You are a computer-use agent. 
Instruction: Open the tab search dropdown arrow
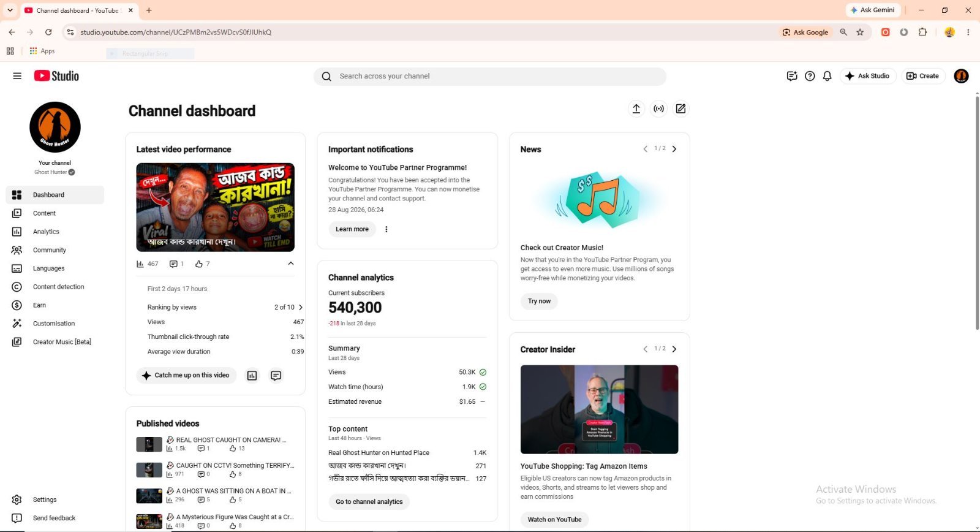coord(10,10)
